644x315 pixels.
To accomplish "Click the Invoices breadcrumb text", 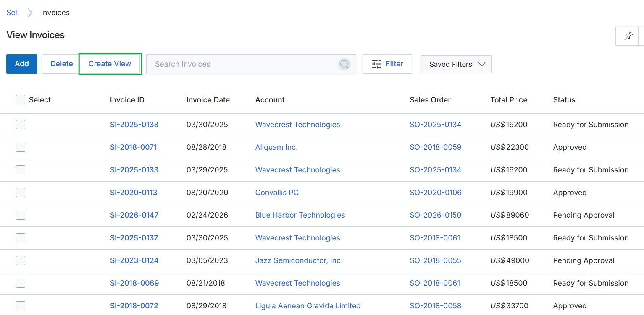I will [55, 13].
